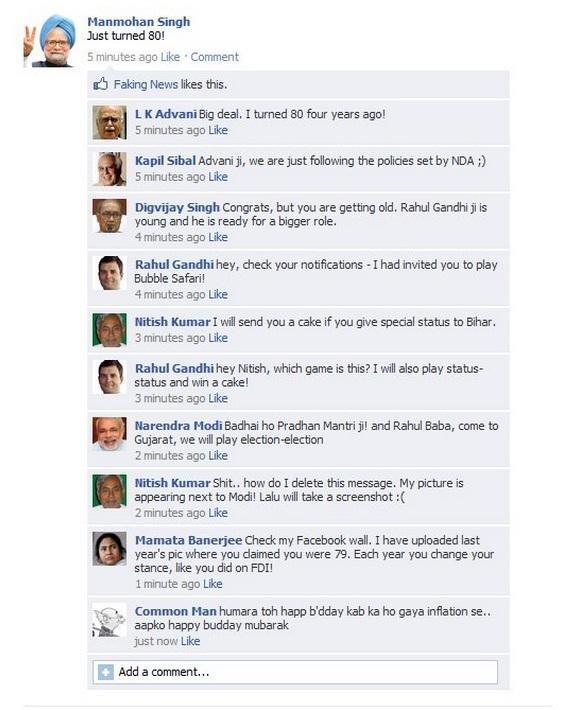This screenshot has width=570, height=710.
Task: Click L K Advani's avatar thumbnail
Action: click(110, 122)
